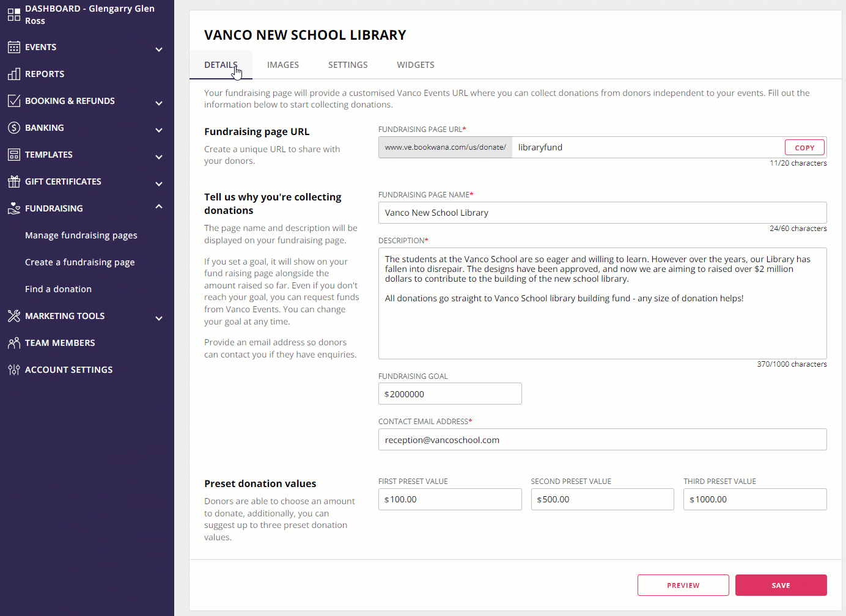Viewport: 846px width, 616px height.
Task: Open the Widgets tab
Action: (x=415, y=65)
